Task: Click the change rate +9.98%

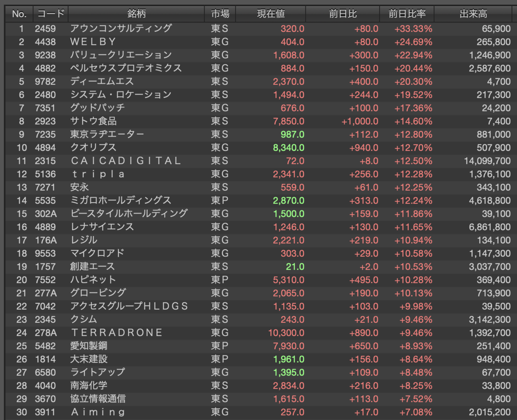Action: [x=415, y=306]
